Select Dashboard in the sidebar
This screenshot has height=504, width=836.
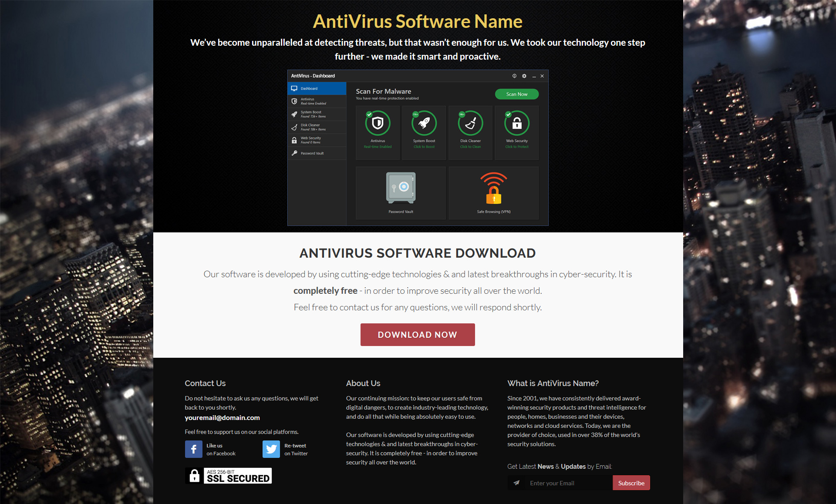tap(317, 88)
